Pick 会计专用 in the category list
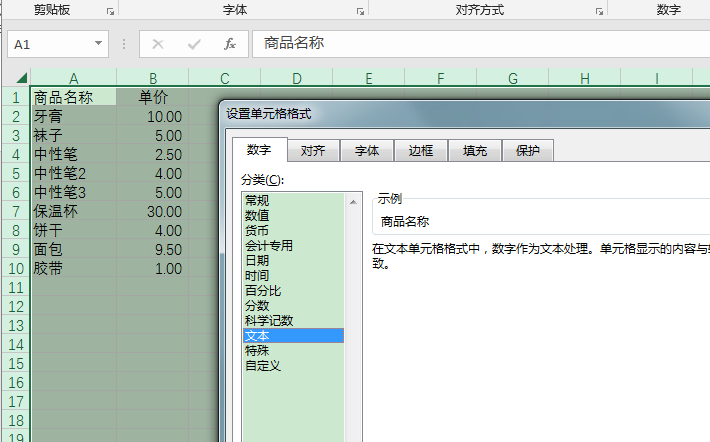The image size is (710, 442). coord(269,245)
